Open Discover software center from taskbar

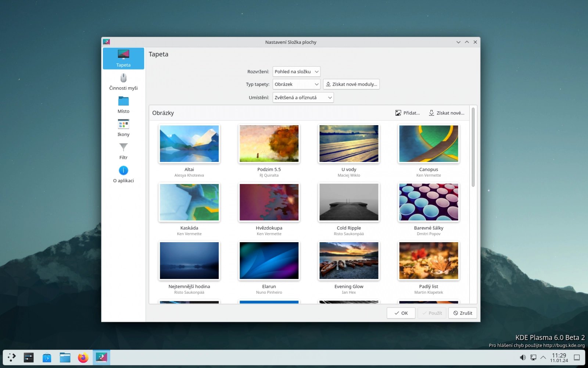pyautogui.click(x=47, y=357)
